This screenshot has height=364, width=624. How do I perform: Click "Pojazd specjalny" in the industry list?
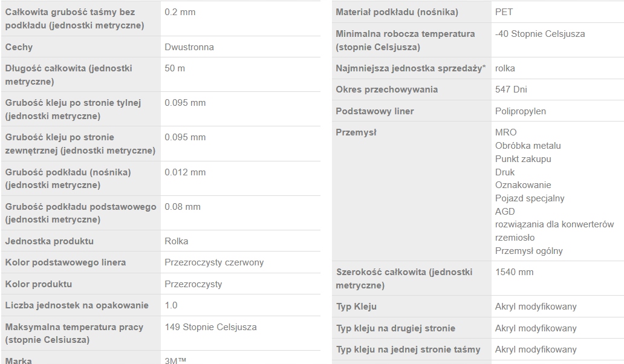point(530,198)
